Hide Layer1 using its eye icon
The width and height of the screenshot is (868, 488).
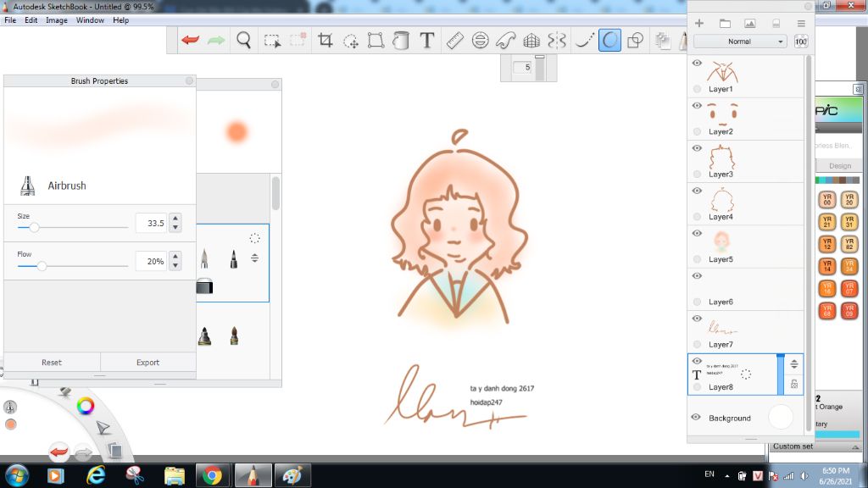697,63
